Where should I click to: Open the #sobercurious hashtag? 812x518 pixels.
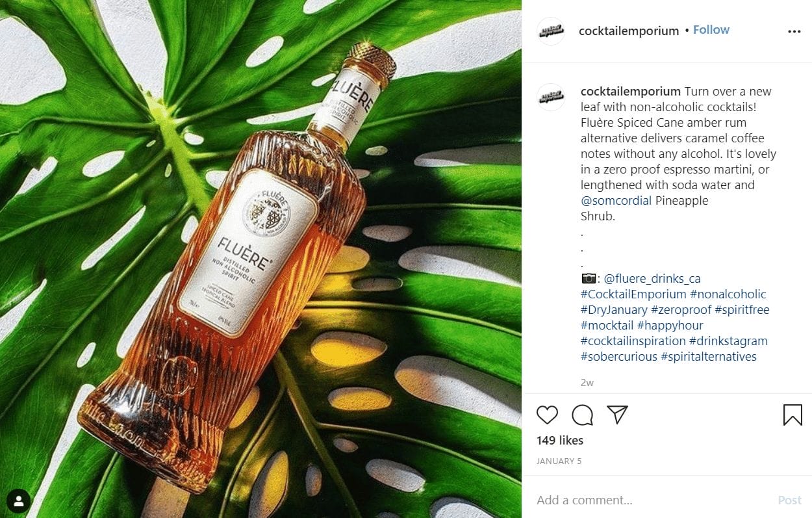(x=618, y=357)
